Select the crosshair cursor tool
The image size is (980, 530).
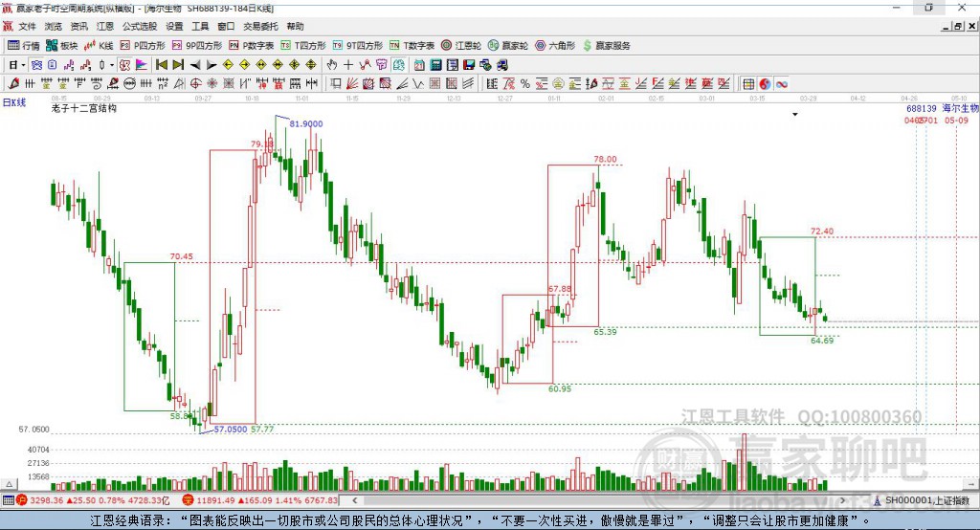pyautogui.click(x=348, y=65)
